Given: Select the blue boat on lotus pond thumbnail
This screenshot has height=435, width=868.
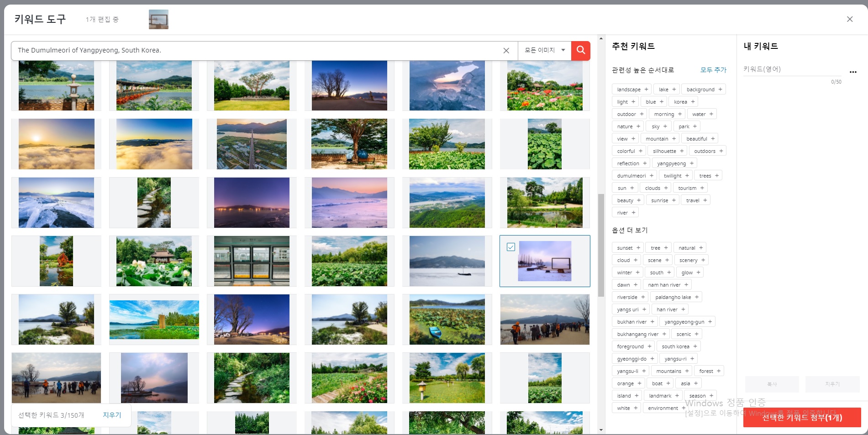Looking at the screenshot, I should tap(447, 320).
